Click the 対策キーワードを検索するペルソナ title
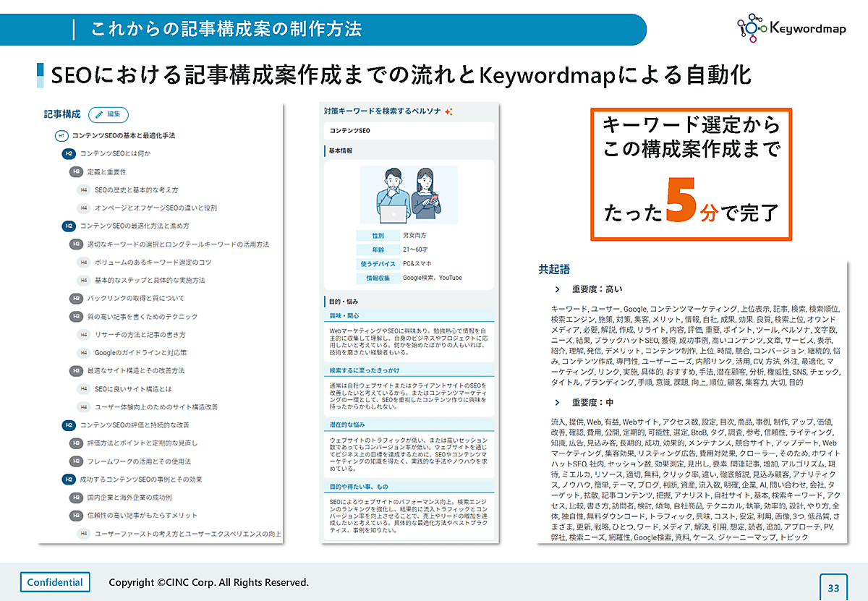The width and height of the screenshot is (868, 601). point(383,111)
